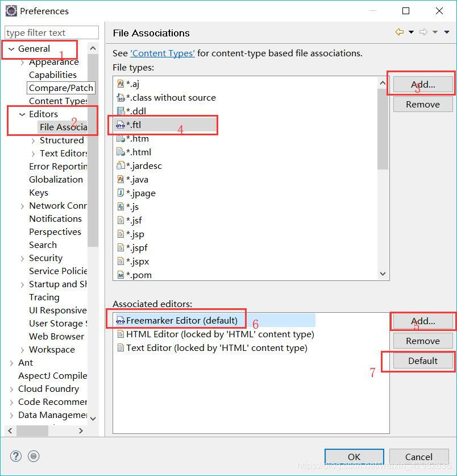Click the *.html file type icon

(121, 152)
